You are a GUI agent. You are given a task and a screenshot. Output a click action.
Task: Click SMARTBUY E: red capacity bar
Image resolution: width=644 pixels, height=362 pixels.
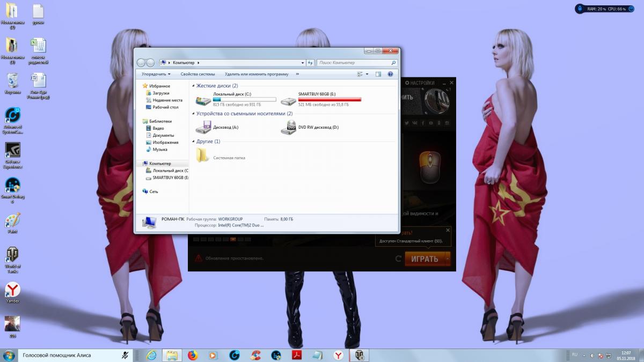click(x=330, y=99)
